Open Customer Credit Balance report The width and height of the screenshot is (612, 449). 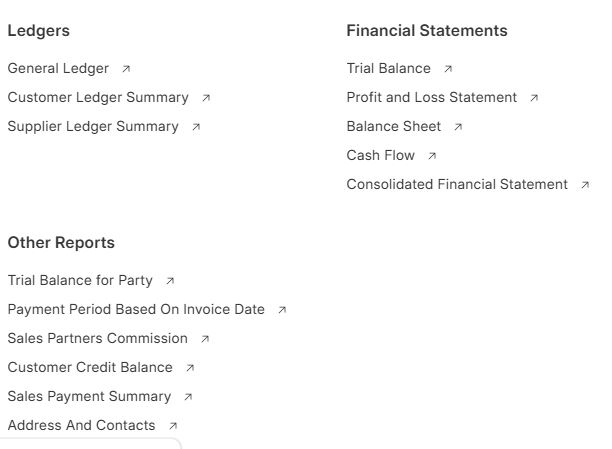tap(90, 368)
